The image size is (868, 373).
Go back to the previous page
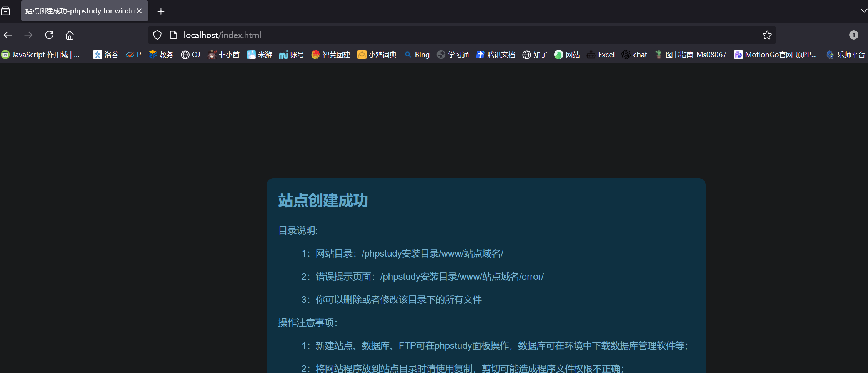point(8,35)
